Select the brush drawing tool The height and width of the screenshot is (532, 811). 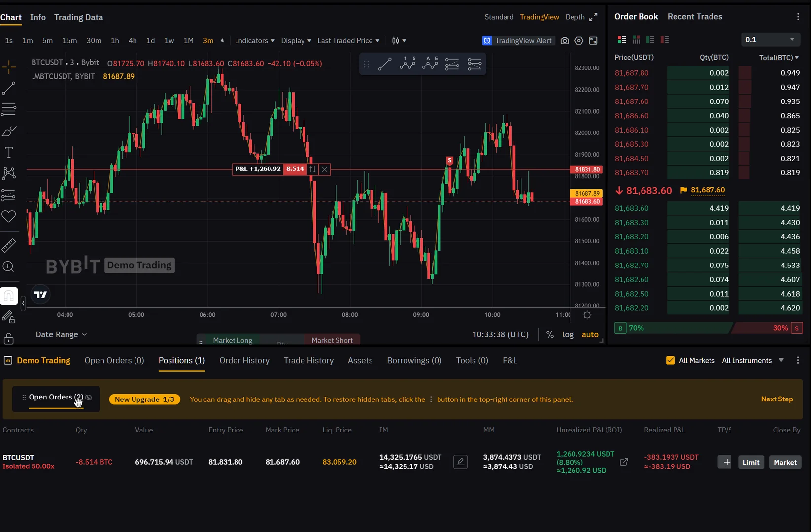point(9,131)
